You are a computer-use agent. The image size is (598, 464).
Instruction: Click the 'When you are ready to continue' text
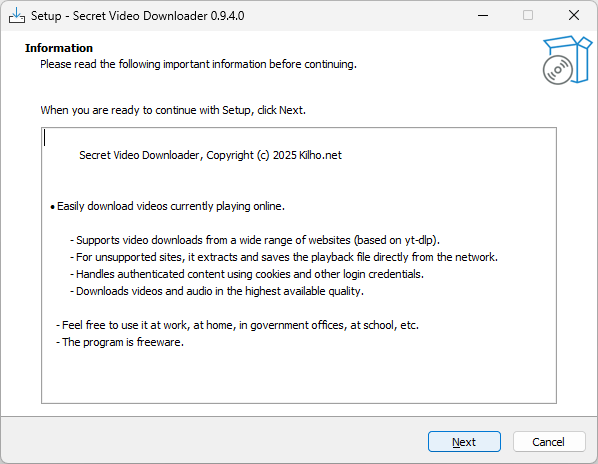[173, 110]
